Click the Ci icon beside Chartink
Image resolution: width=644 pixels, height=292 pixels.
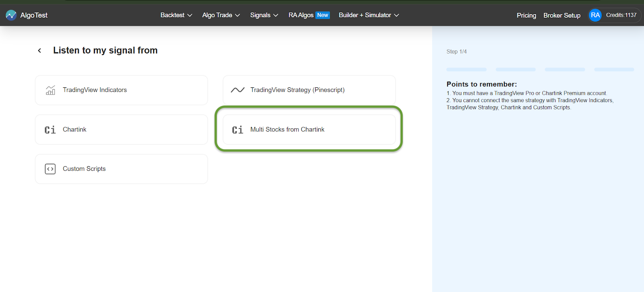point(50,130)
